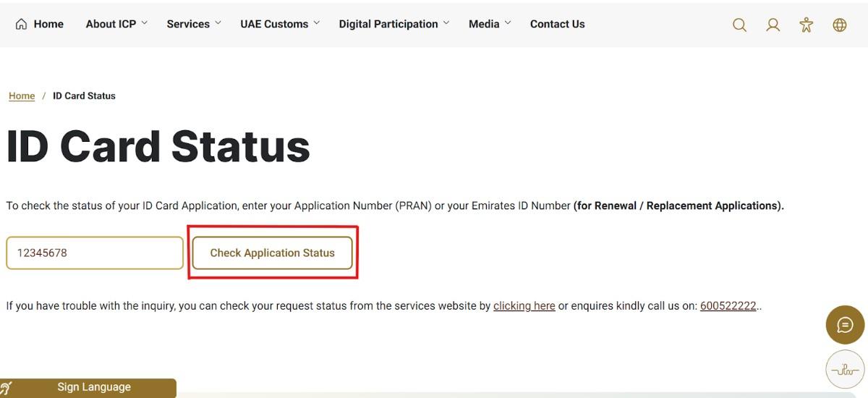Image resolution: width=868 pixels, height=398 pixels.
Task: Open the Media dropdown menu
Action: 489,24
